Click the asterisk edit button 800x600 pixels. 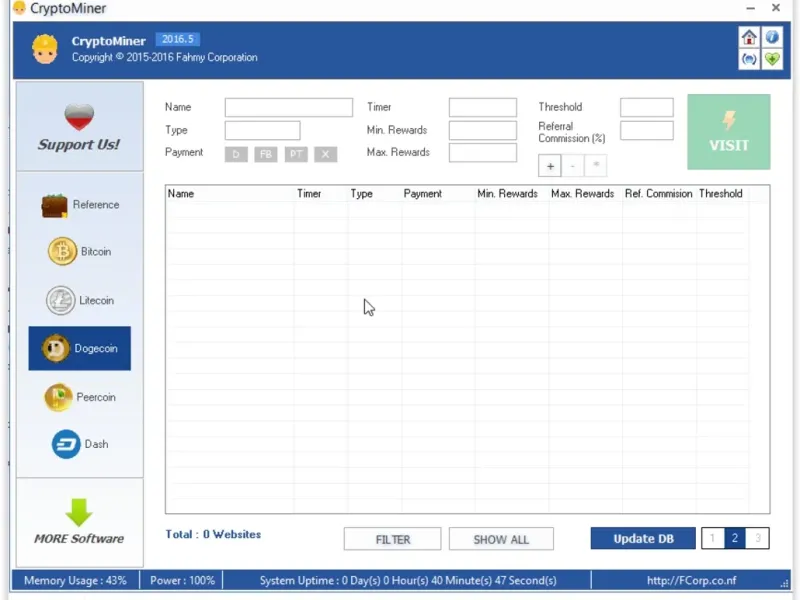(x=595, y=166)
